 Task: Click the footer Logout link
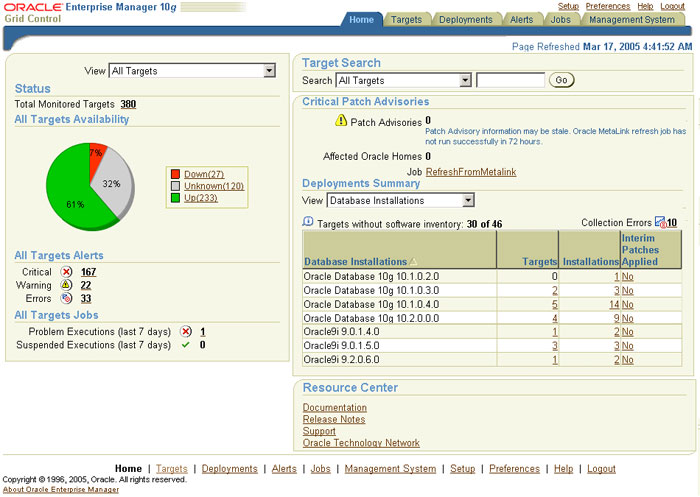[601, 468]
